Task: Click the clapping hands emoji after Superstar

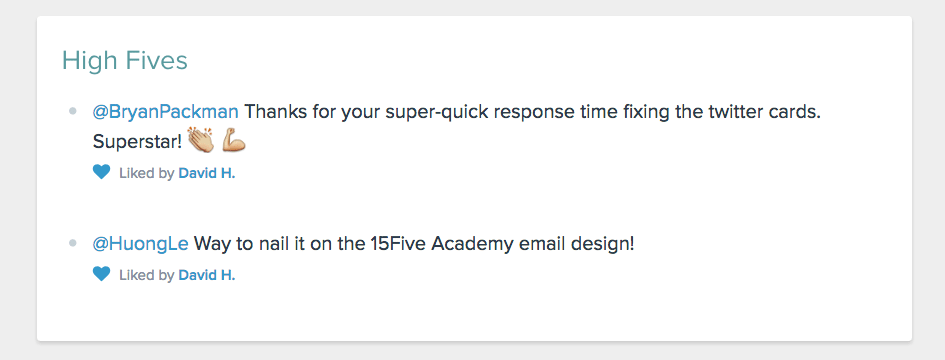Action: click(x=201, y=141)
